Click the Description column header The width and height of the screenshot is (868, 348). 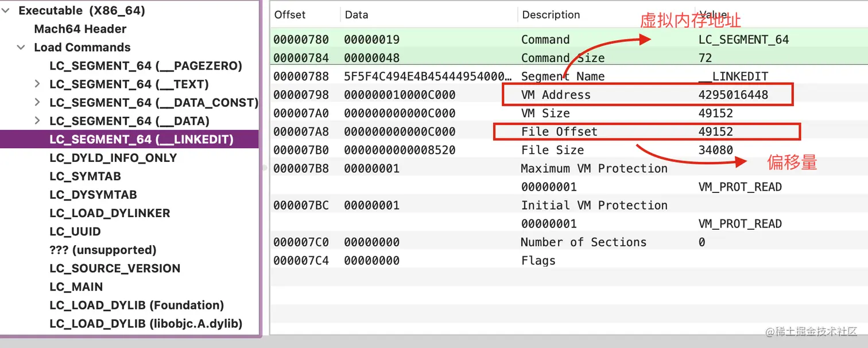551,14
